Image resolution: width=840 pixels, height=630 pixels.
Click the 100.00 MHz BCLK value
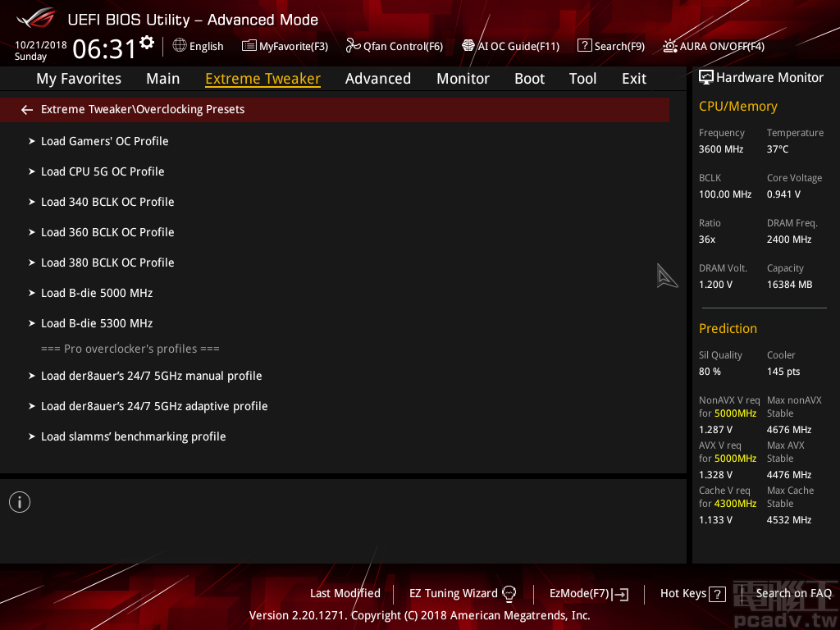click(x=725, y=194)
